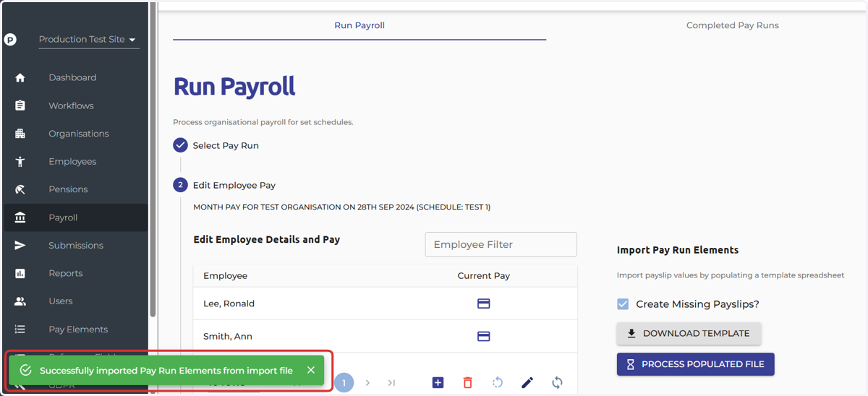
Task: Open Dashboard from the sidebar menu
Action: point(72,77)
